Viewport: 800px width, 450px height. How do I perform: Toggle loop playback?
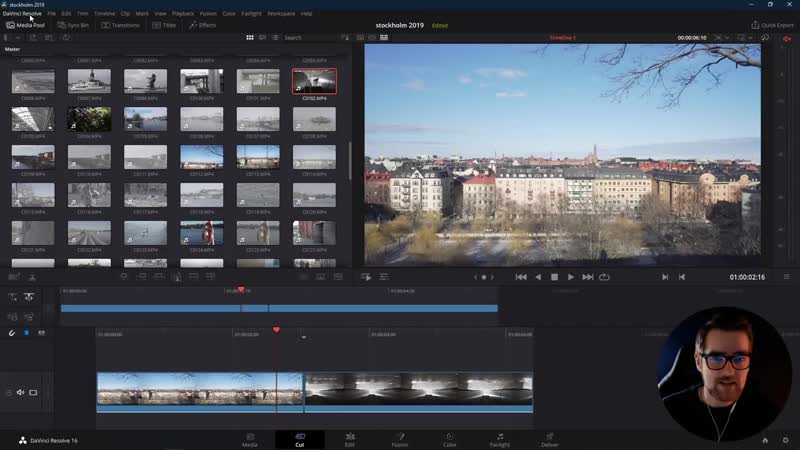604,277
